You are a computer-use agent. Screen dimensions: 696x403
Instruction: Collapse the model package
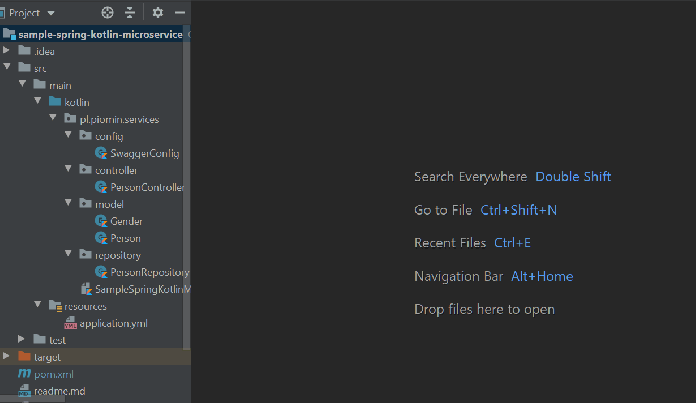point(69,204)
